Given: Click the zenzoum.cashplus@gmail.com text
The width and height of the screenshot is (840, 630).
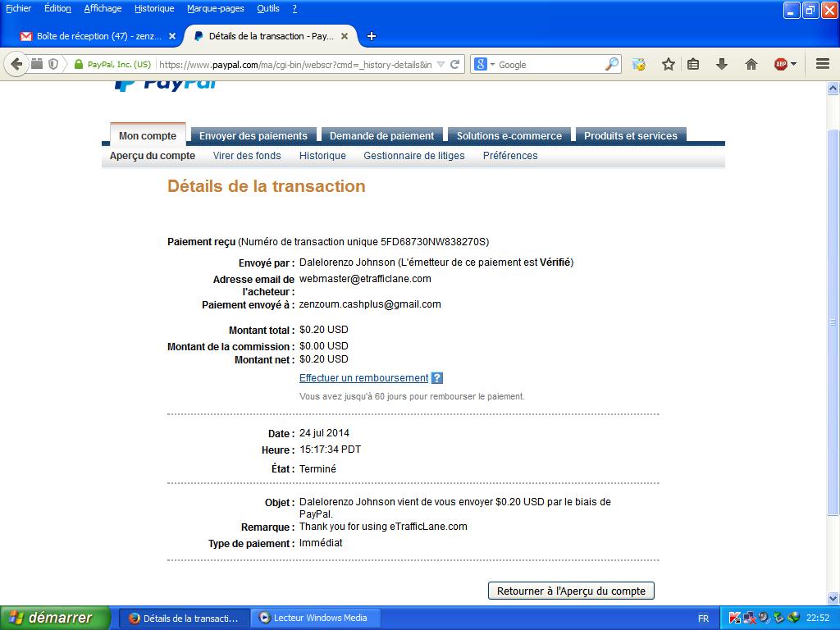Looking at the screenshot, I should click(x=370, y=304).
